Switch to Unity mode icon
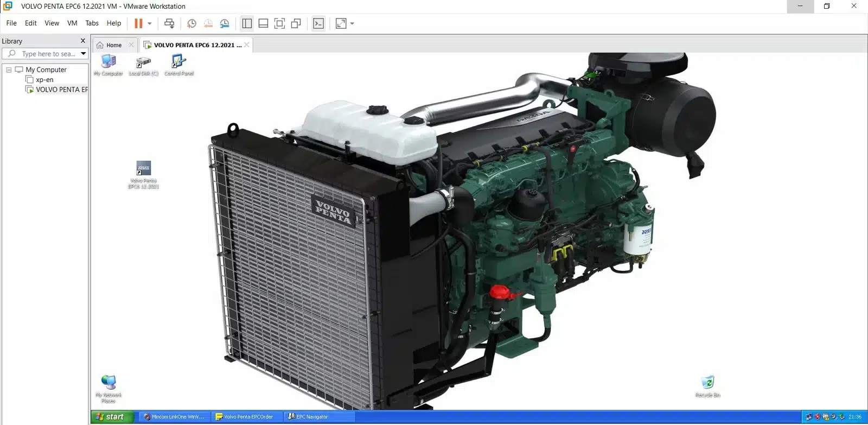The image size is (868, 425). (296, 23)
